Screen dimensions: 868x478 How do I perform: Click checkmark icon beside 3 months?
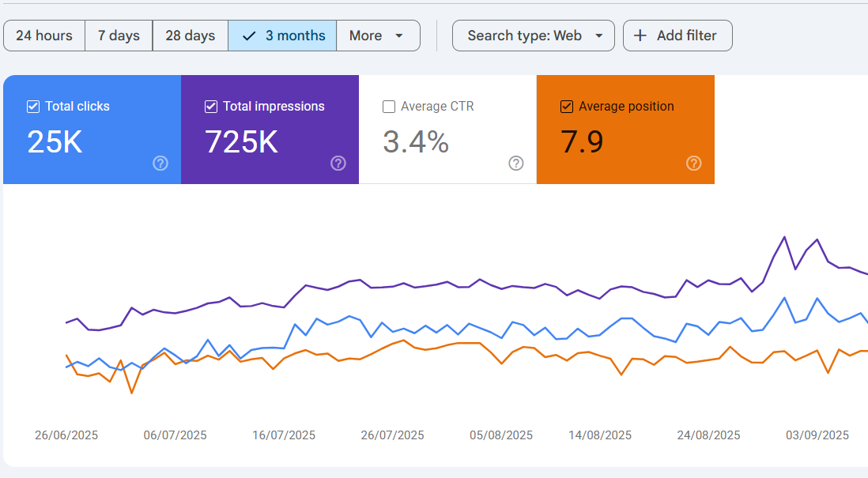click(249, 36)
